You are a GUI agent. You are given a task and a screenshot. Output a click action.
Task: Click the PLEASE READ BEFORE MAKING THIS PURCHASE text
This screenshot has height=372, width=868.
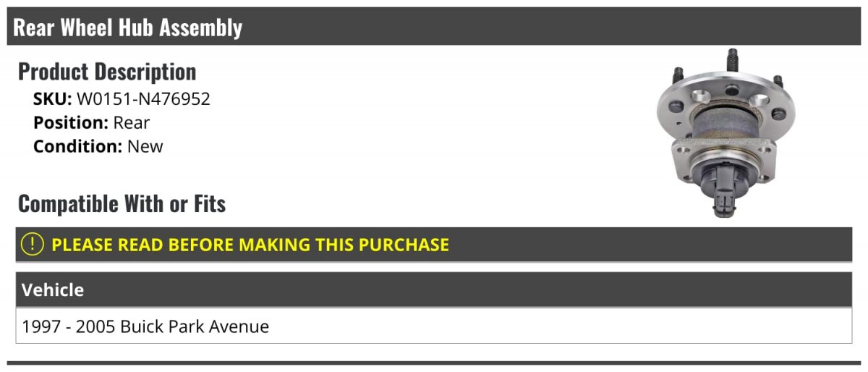click(250, 245)
